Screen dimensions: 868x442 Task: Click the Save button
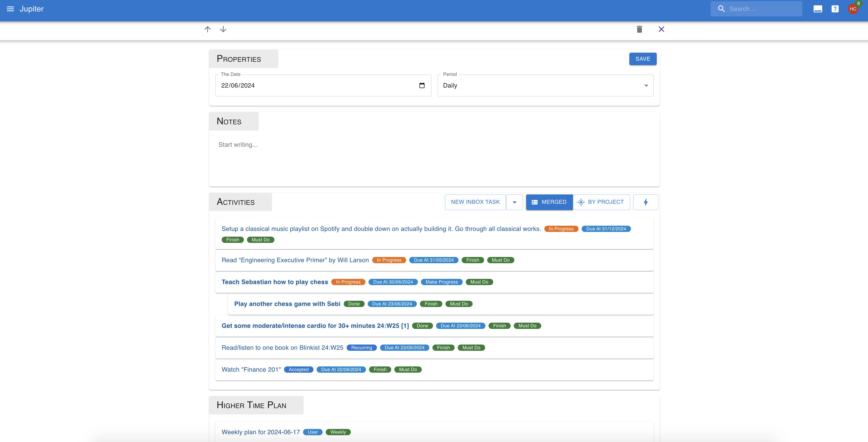642,59
